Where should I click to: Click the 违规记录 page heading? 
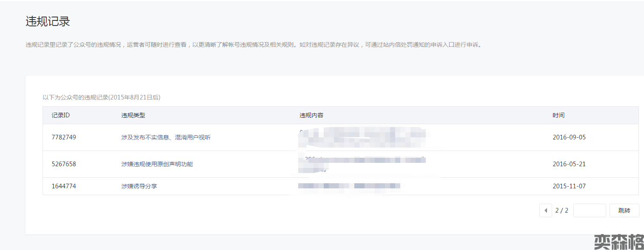click(x=48, y=22)
